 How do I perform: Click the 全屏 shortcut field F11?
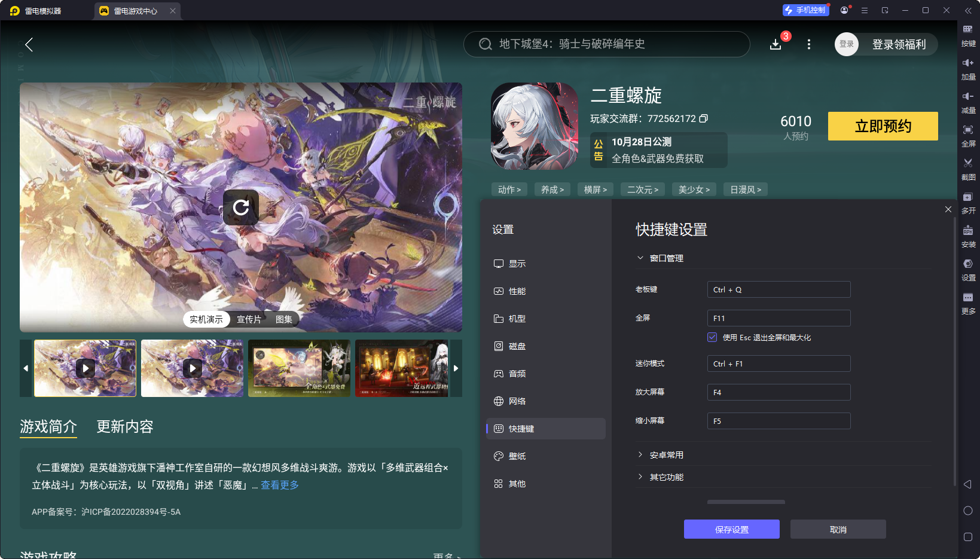pyautogui.click(x=778, y=318)
